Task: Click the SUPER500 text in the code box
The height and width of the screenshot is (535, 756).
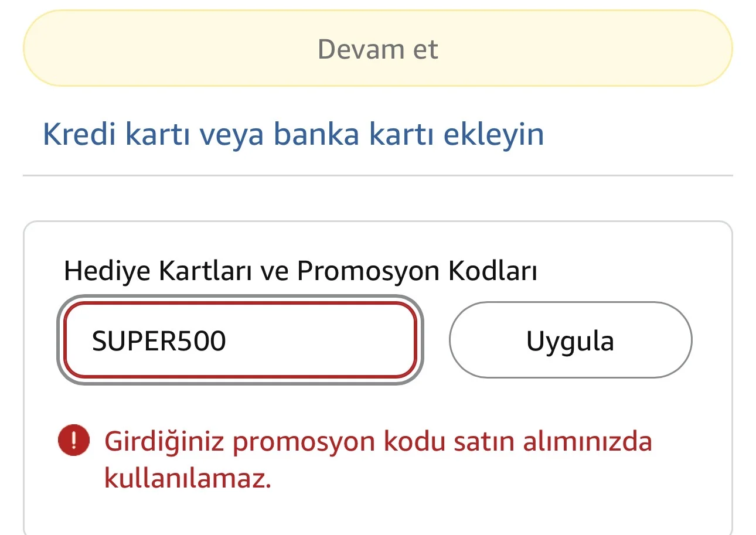Action: pos(159,341)
